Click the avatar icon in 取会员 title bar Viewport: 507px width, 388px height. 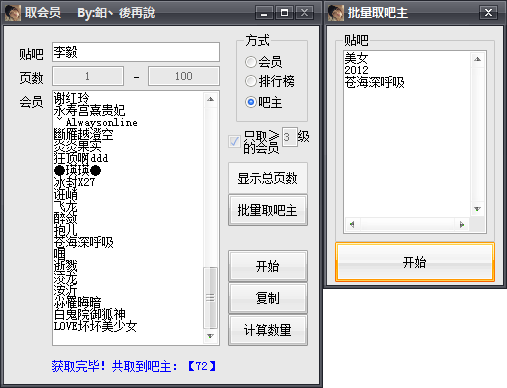tap(13, 13)
